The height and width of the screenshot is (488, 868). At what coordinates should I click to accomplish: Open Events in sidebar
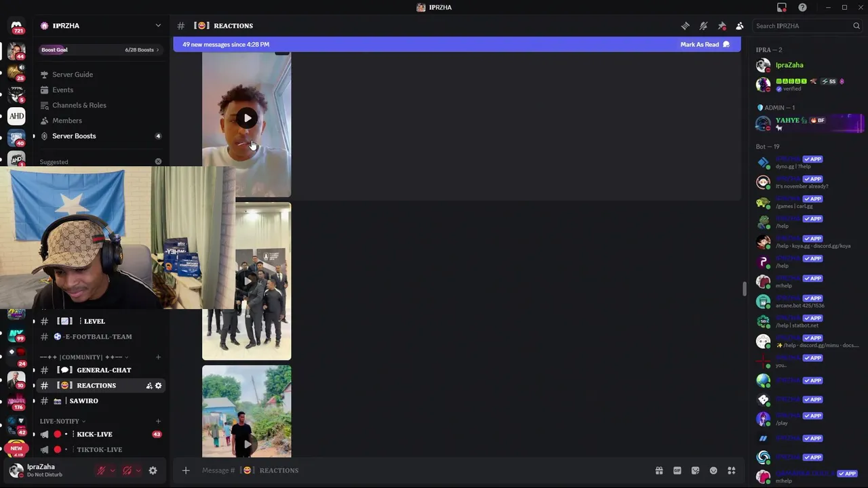tap(62, 89)
